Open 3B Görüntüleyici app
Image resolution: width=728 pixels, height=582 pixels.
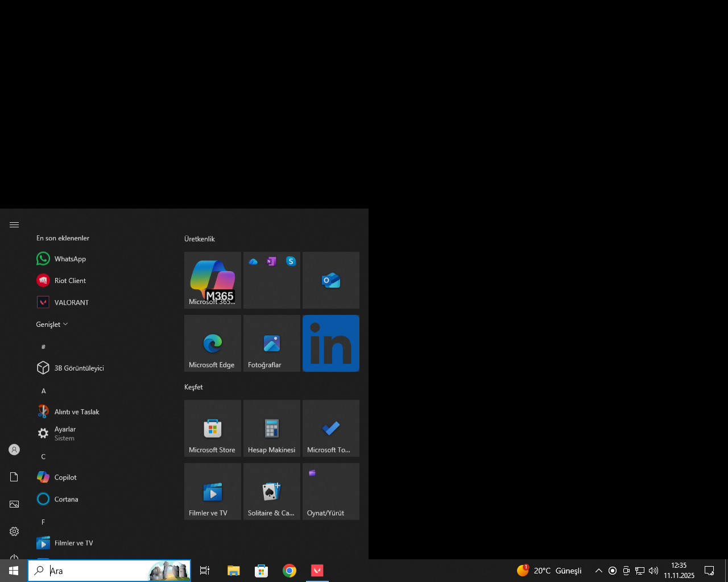click(102, 368)
